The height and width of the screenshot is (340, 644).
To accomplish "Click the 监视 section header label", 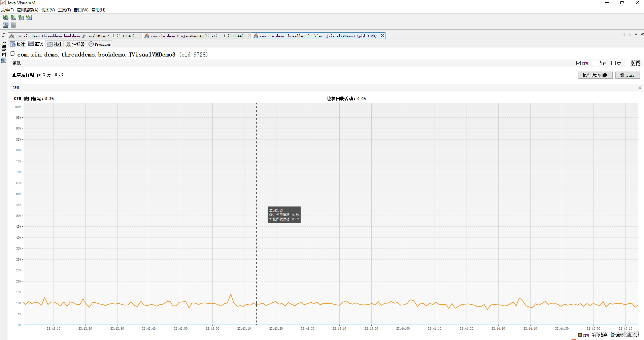I will pyautogui.click(x=16, y=63).
